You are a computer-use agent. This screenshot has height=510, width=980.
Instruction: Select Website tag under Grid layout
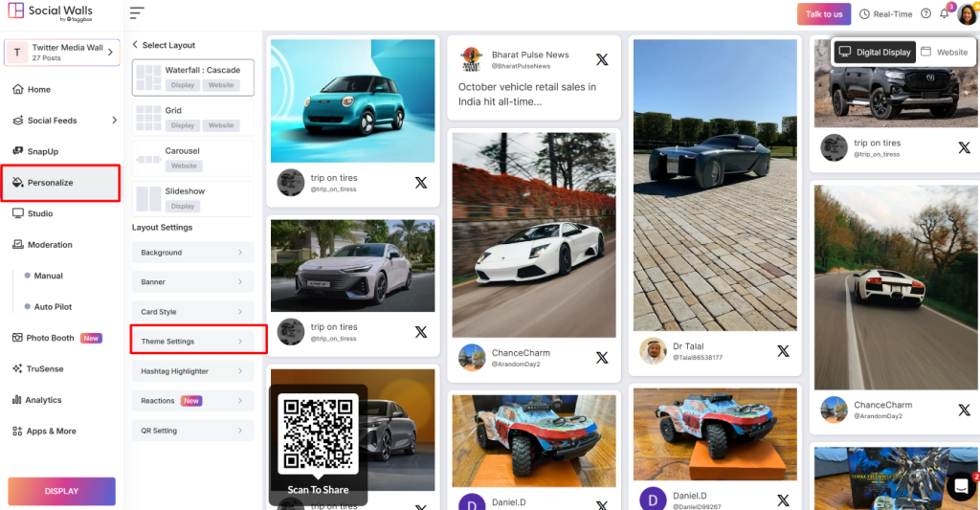pyautogui.click(x=221, y=125)
